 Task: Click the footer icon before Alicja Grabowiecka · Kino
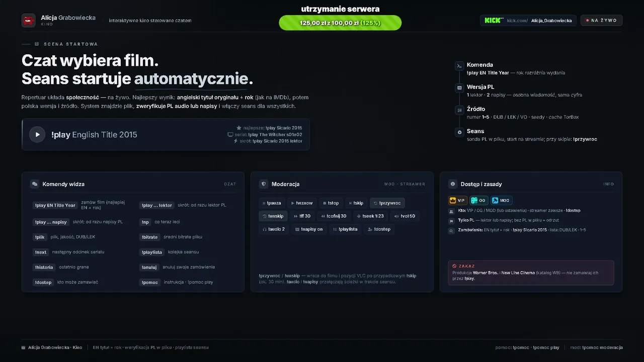(24, 347)
